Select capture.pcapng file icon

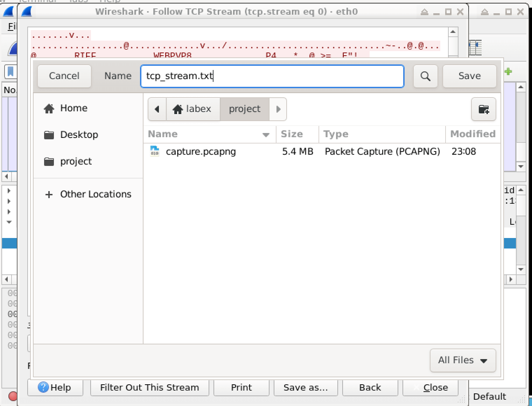pyautogui.click(x=154, y=151)
